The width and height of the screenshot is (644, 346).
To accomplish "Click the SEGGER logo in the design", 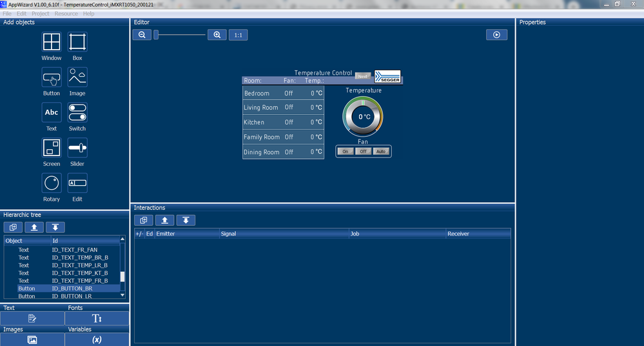I will 387,77.
